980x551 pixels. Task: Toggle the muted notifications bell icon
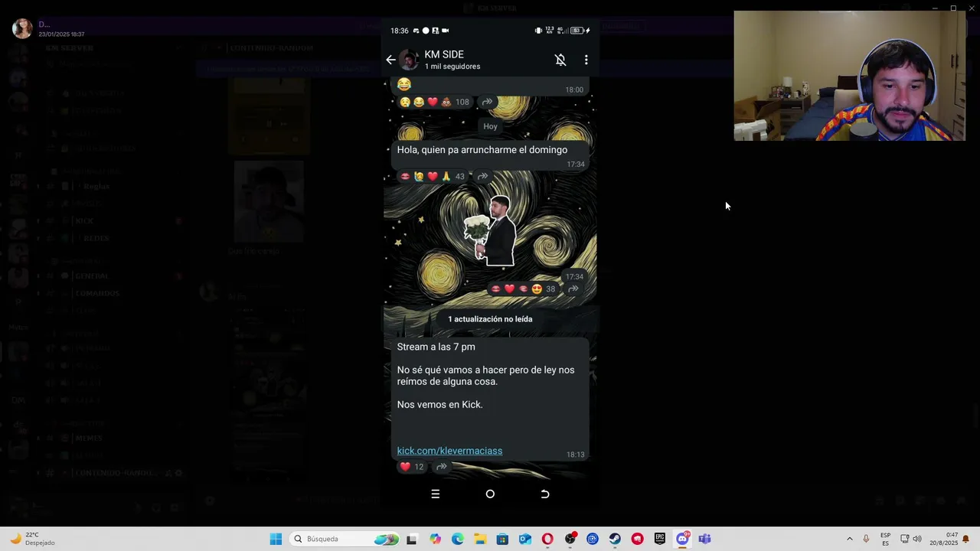[x=560, y=60]
